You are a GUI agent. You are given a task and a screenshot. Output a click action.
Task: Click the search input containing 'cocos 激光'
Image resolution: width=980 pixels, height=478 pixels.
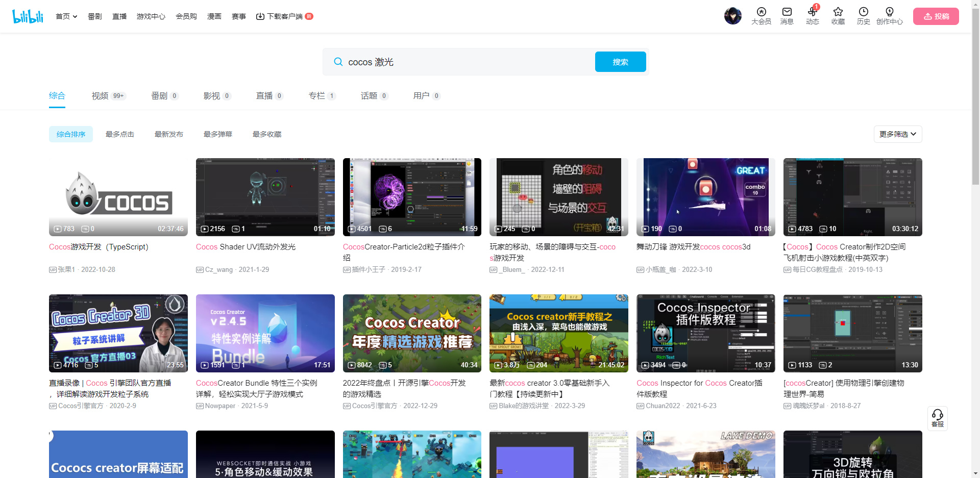pyautogui.click(x=469, y=62)
